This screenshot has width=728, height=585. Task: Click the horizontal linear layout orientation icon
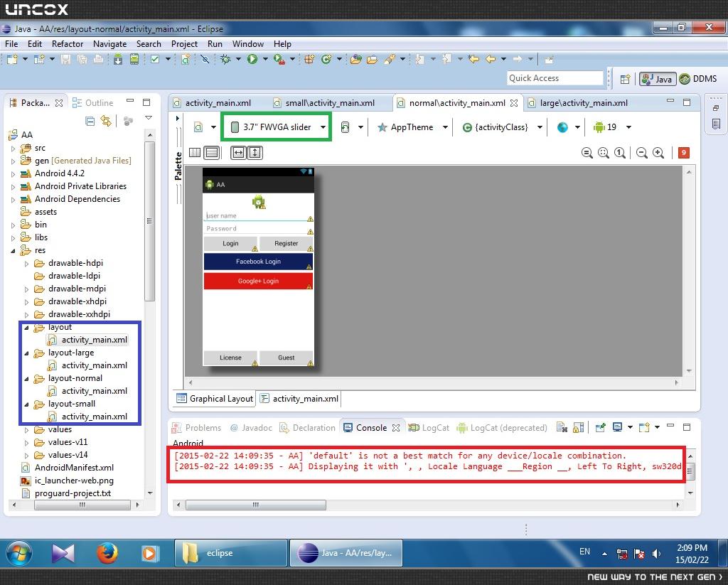click(x=195, y=152)
